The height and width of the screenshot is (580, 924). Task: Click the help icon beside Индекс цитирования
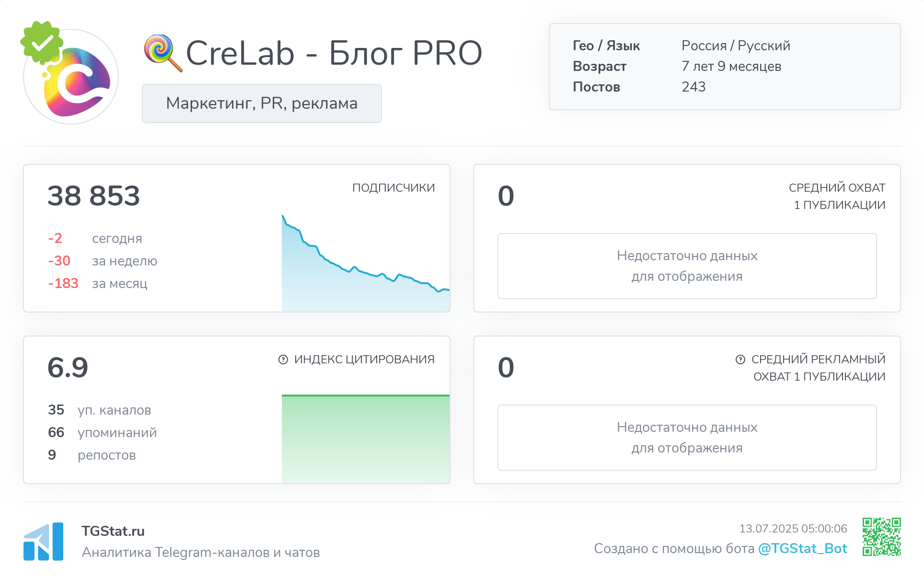[x=283, y=360]
